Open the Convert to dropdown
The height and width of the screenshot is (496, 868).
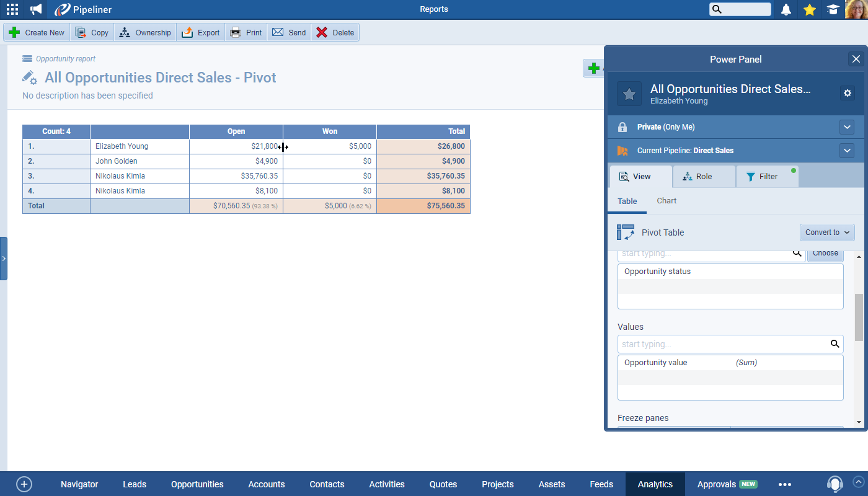827,232
